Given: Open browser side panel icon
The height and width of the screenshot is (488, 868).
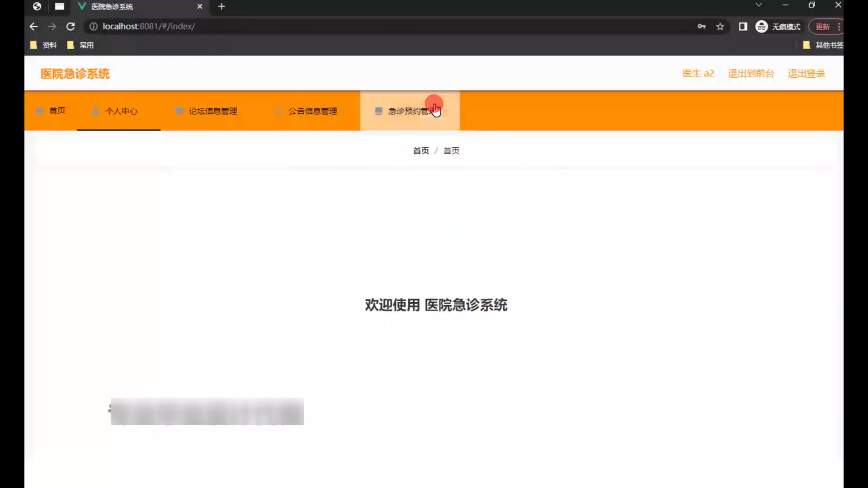Looking at the screenshot, I should 743,27.
